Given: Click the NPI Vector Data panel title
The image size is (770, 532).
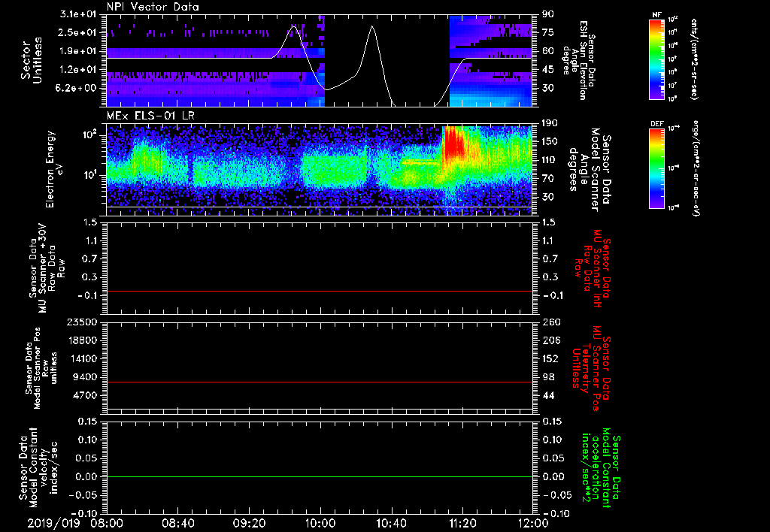Looking at the screenshot, I should (153, 7).
